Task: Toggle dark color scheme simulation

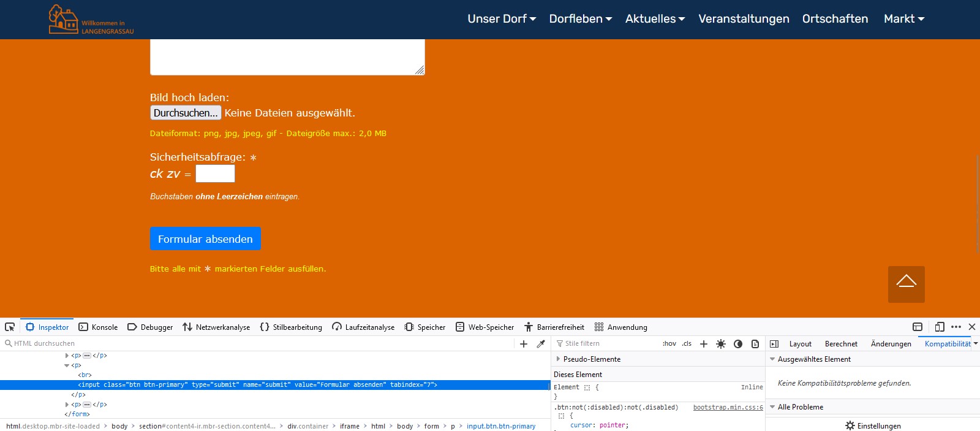Action: tap(738, 344)
